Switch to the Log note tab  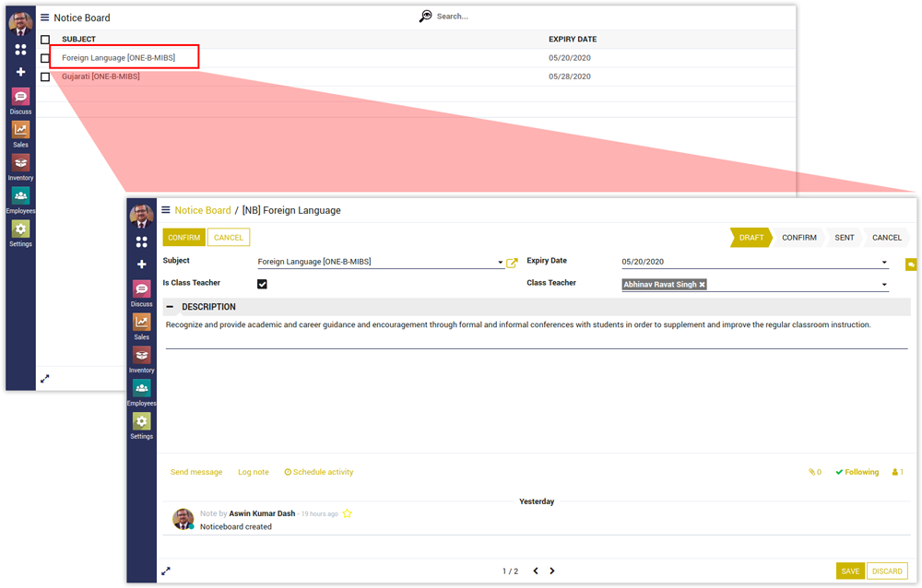253,472
